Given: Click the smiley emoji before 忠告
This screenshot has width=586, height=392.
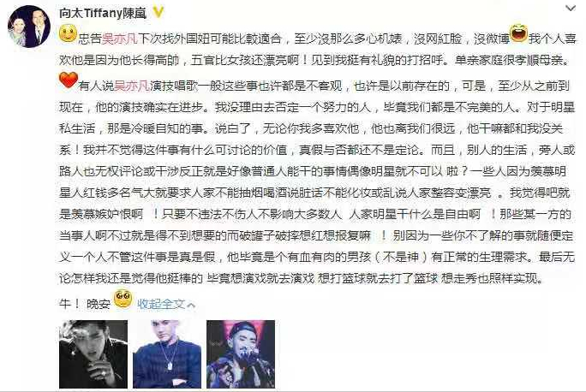Looking at the screenshot, I should click(68, 33).
